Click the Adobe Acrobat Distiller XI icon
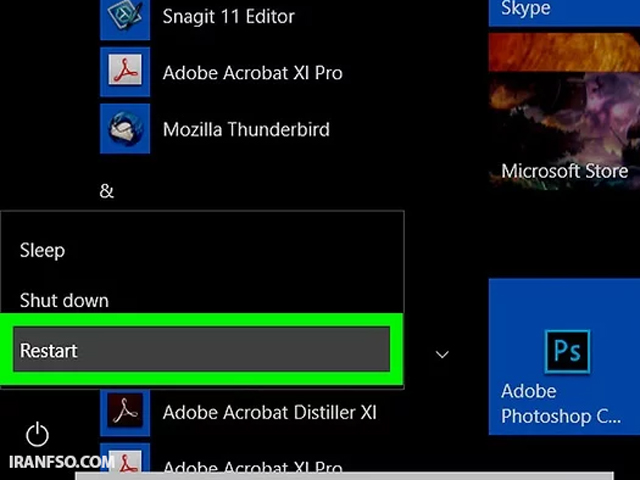Viewport: 640px width, 480px height. (125, 411)
